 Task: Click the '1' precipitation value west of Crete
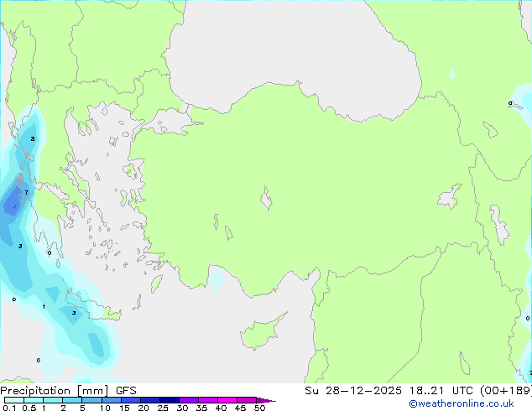[x=44, y=306]
